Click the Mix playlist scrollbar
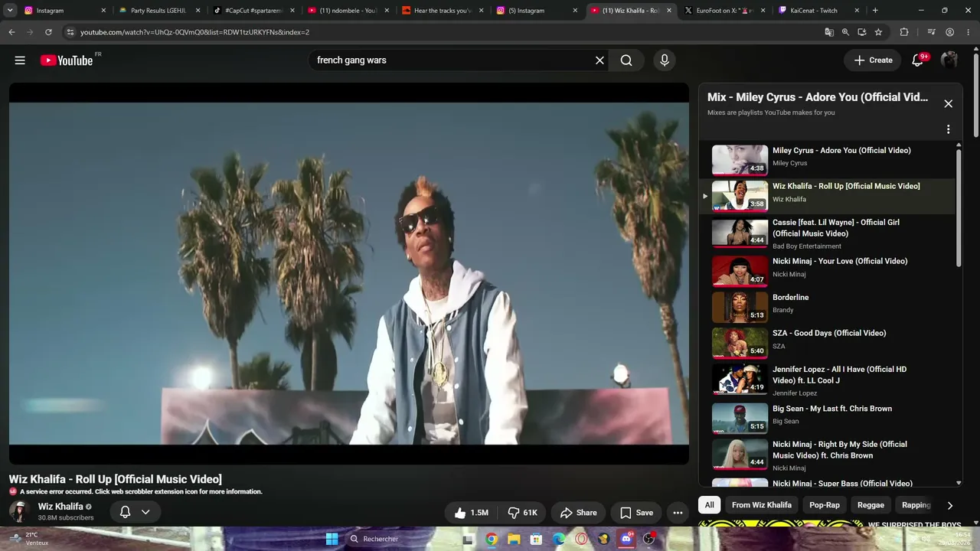 959,207
